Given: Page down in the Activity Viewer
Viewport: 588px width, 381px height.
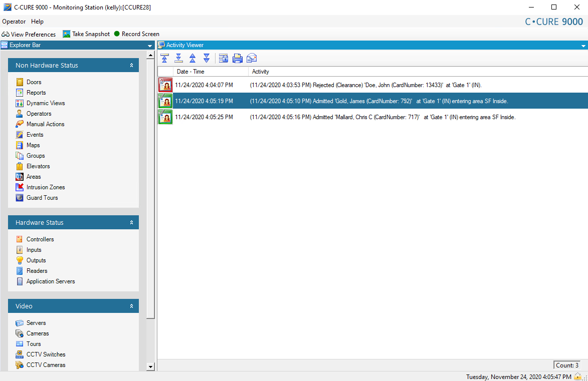Looking at the screenshot, I should coord(206,58).
